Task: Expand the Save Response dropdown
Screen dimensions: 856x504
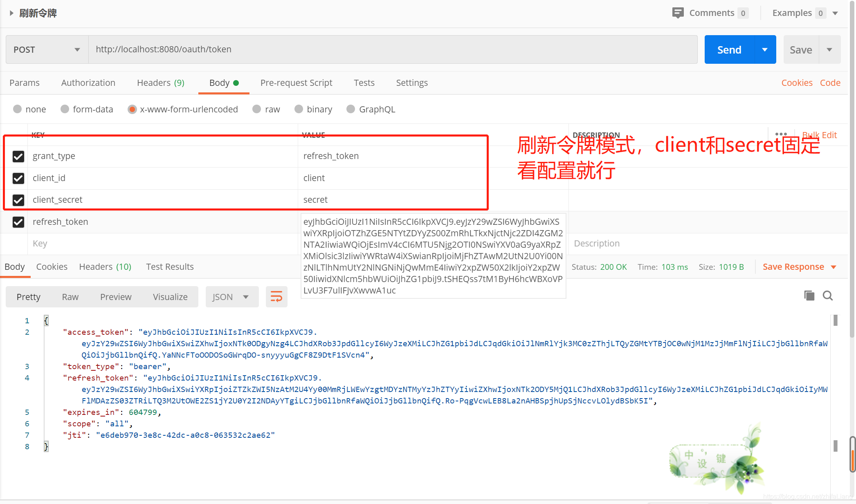Action: pos(834,267)
